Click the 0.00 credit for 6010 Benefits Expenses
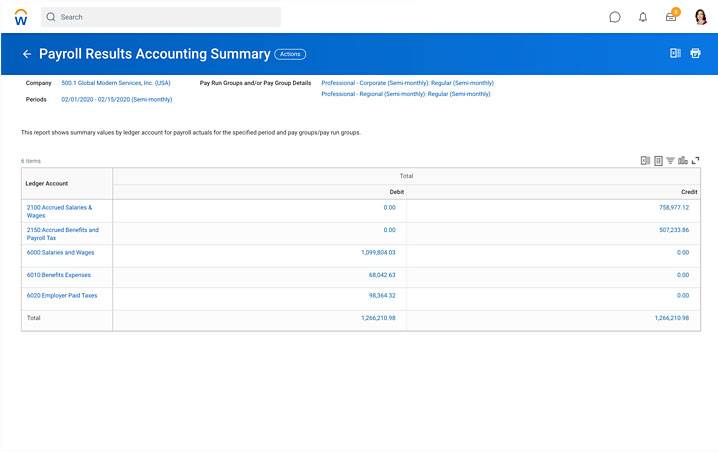Viewport: 718px width, 452px height. [683, 275]
